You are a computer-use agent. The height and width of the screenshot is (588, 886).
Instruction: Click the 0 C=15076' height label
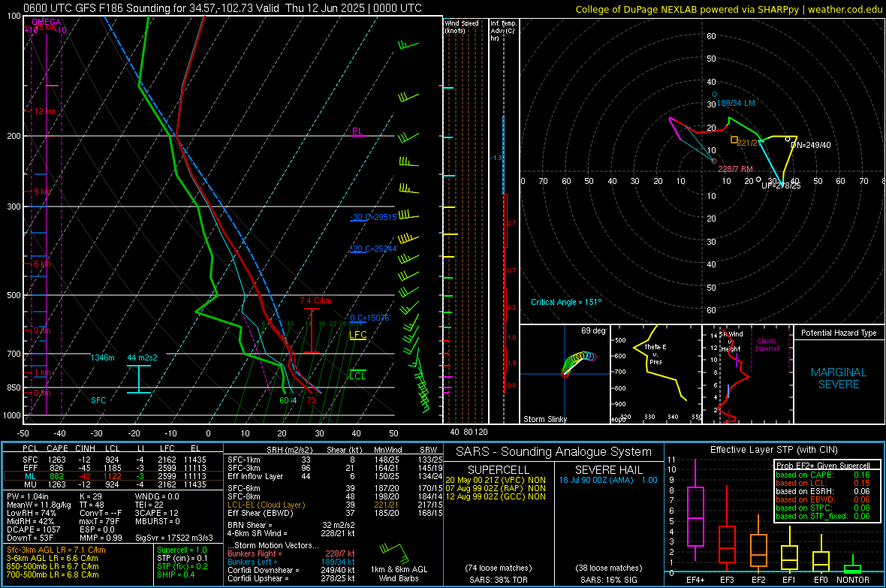369,318
